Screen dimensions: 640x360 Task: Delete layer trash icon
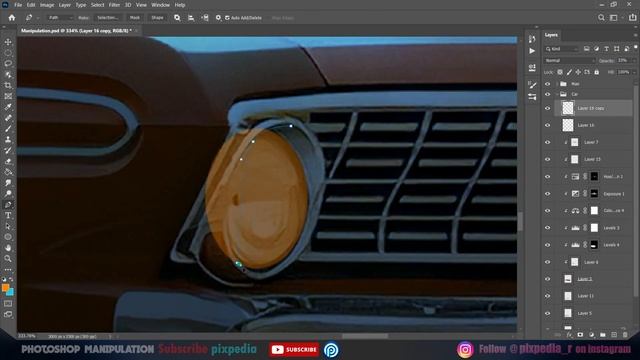(625, 335)
